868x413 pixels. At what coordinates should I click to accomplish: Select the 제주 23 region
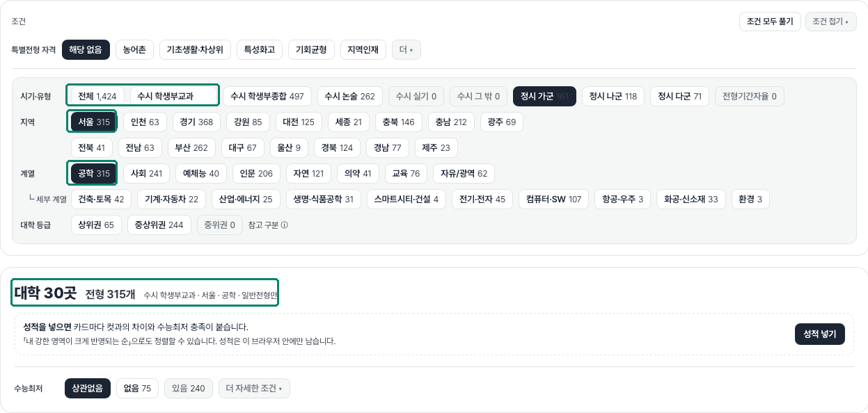pyautogui.click(x=436, y=148)
